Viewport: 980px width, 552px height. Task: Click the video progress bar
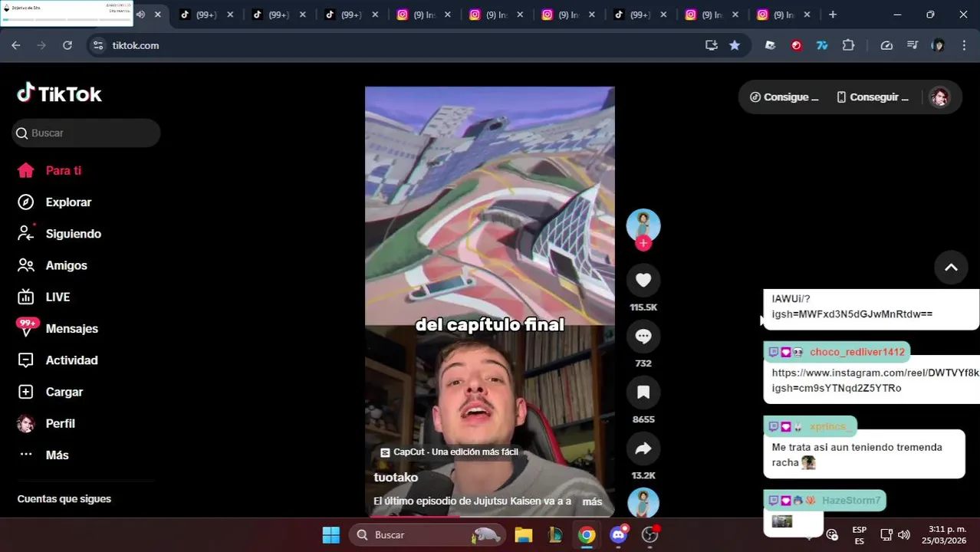point(490,516)
